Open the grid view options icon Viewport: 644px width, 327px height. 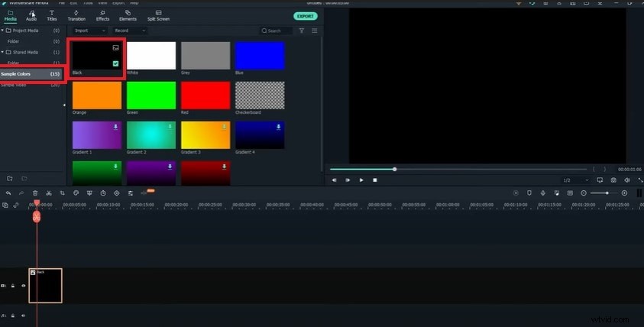(315, 31)
